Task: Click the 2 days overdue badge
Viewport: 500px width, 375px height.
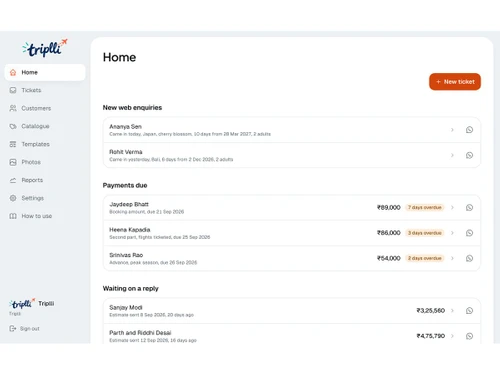Action: click(425, 258)
